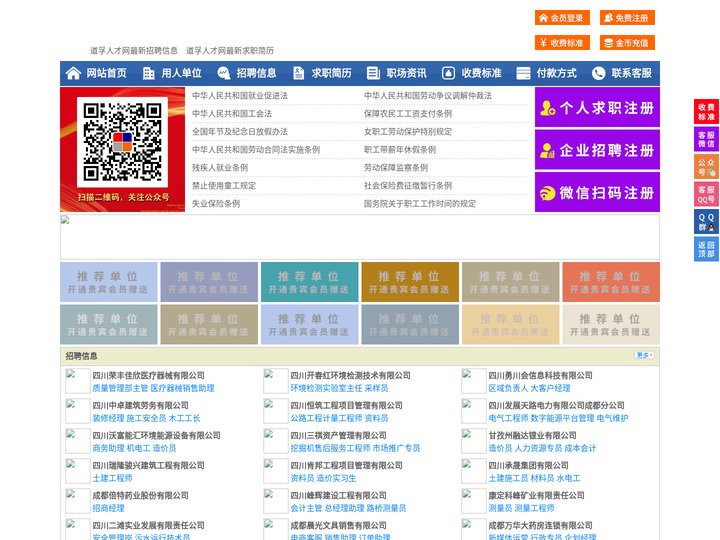Open 中华人民共和国工会法 article
The image size is (720, 540).
(x=232, y=113)
